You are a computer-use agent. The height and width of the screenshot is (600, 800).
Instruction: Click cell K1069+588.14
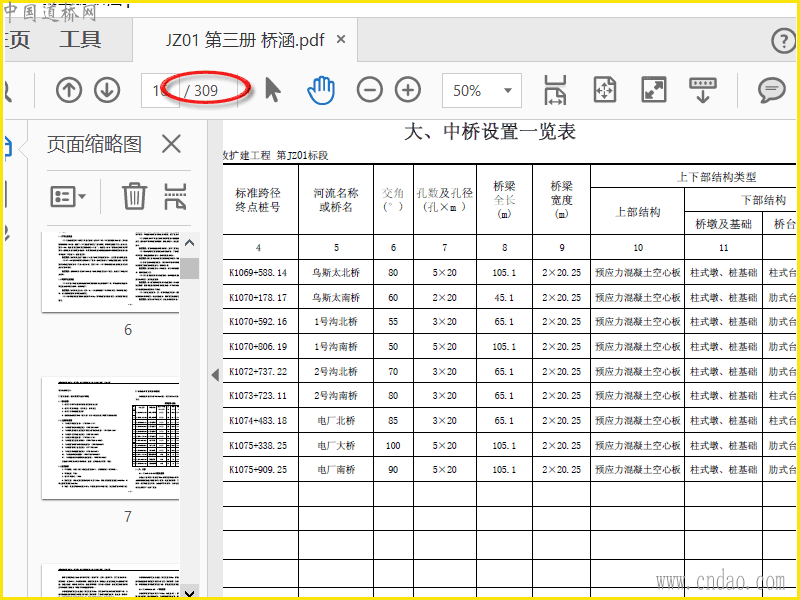point(258,273)
